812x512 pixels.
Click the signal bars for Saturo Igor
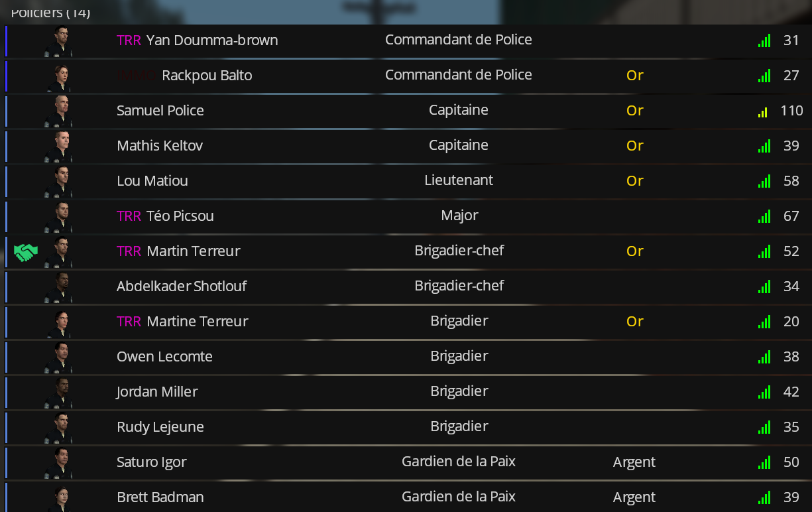764,462
